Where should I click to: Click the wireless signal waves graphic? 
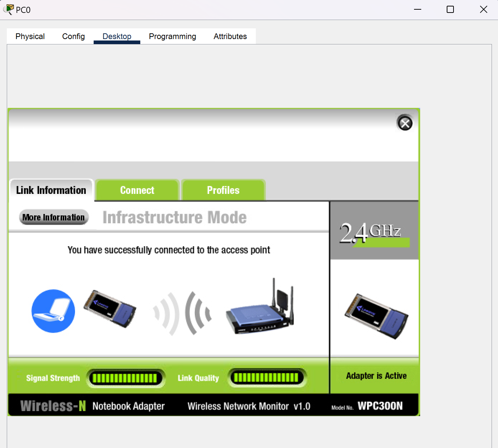[x=182, y=313]
